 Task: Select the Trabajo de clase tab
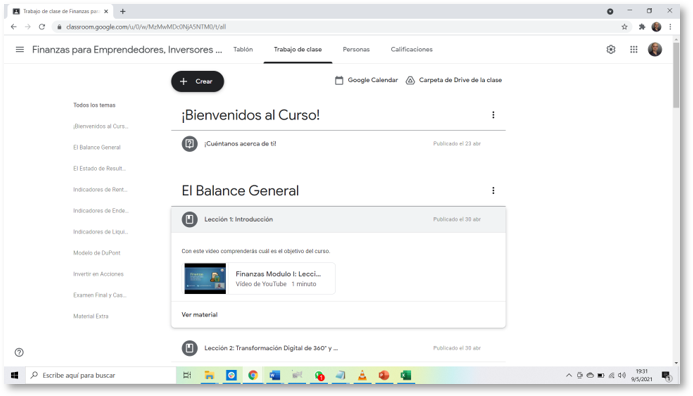pyautogui.click(x=298, y=50)
